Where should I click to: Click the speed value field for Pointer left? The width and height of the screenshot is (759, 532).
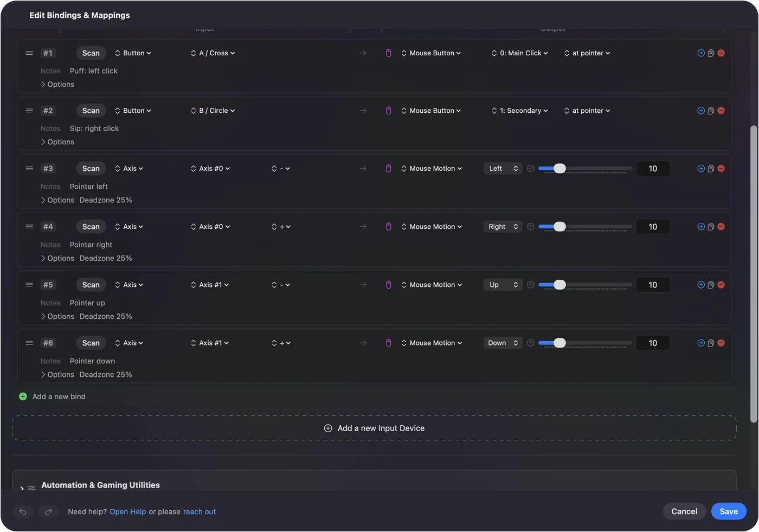tap(653, 169)
